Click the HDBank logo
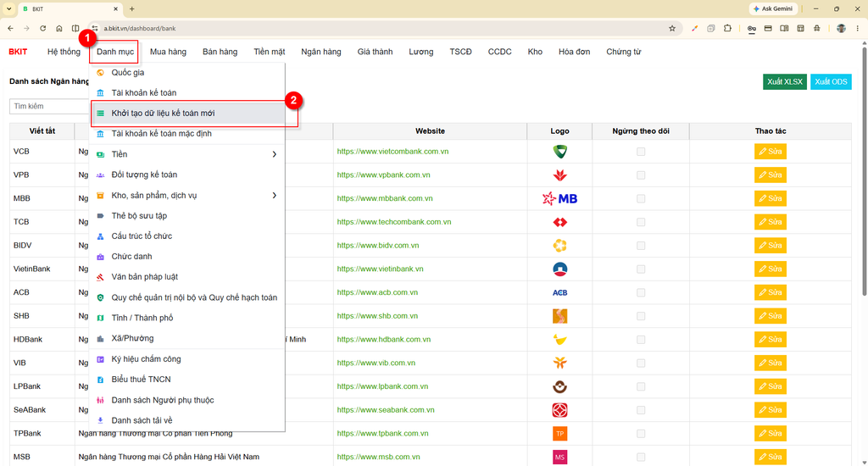The image size is (868, 466). (x=559, y=340)
